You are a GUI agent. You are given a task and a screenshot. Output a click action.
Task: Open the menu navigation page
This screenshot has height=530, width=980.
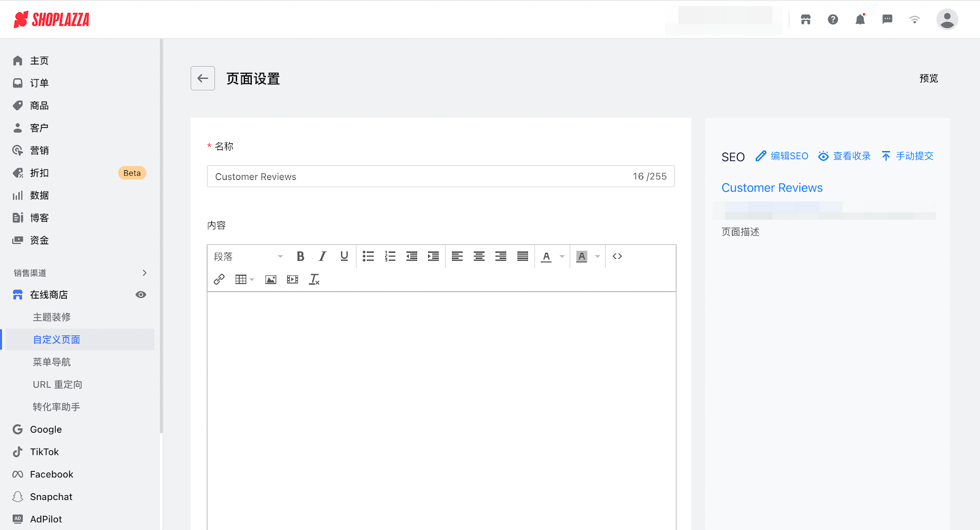coord(52,362)
